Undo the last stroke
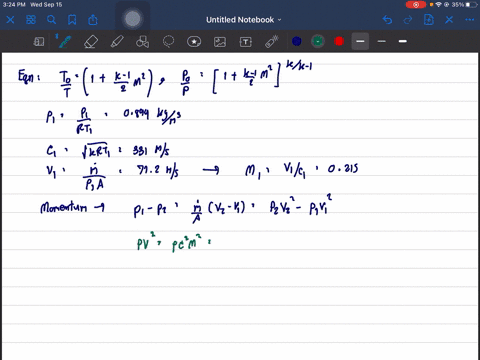This screenshot has width=480, height=360. pos(387,20)
